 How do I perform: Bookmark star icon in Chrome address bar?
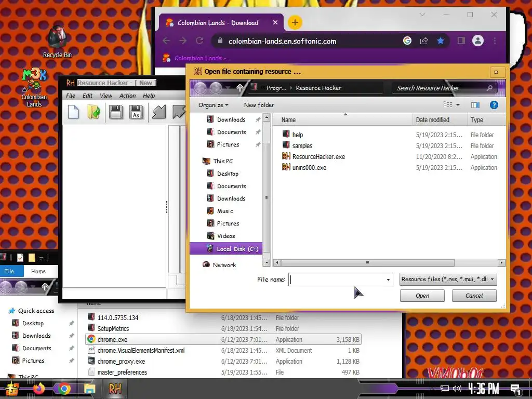click(x=441, y=41)
